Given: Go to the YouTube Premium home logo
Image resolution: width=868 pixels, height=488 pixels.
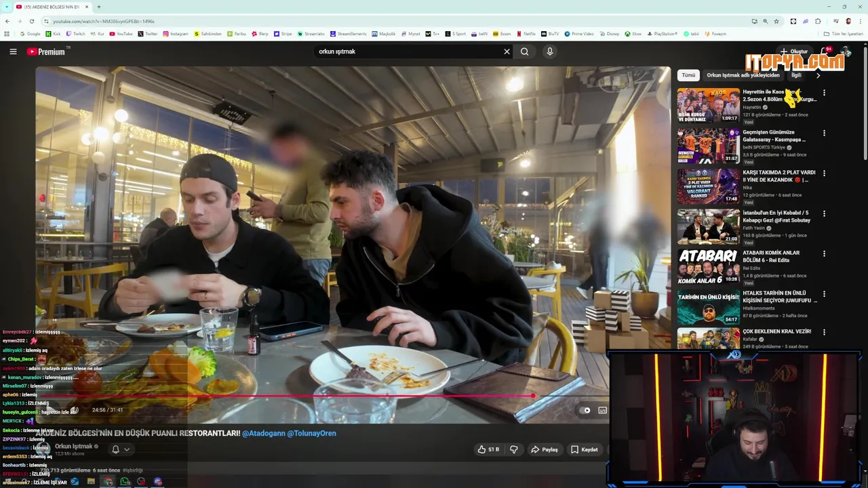Looking at the screenshot, I should point(46,52).
